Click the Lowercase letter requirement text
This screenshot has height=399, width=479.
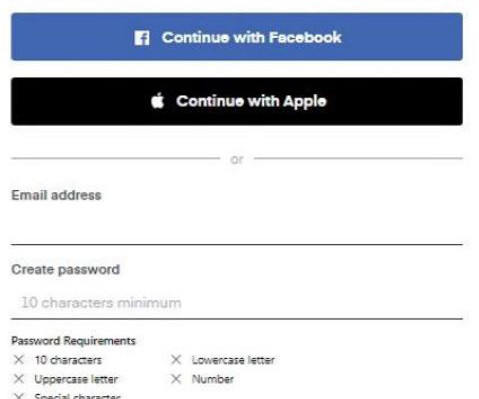[x=233, y=360]
